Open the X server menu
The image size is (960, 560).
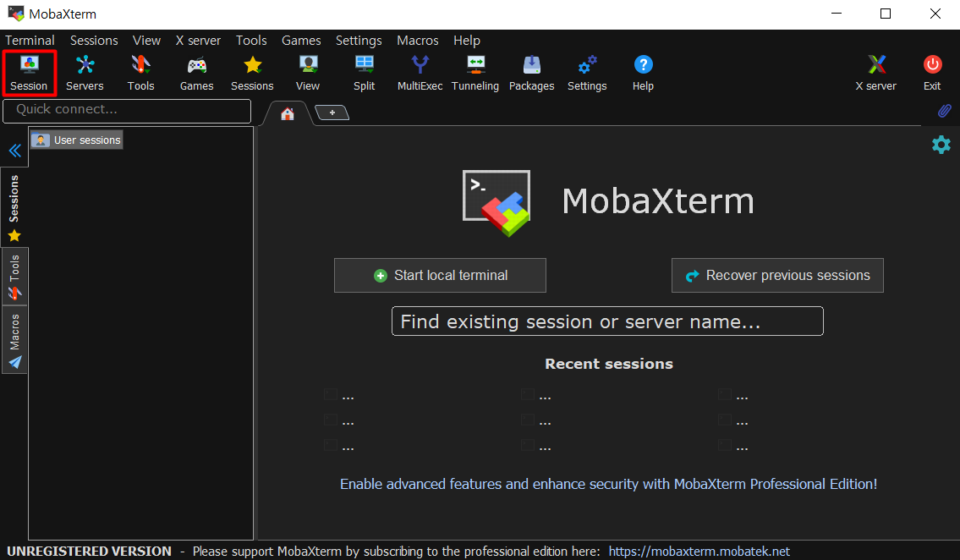pos(198,41)
